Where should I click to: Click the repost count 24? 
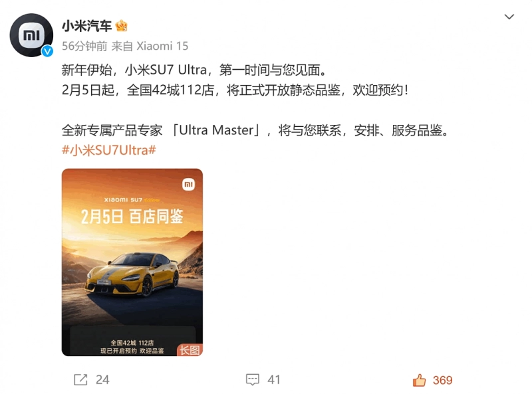pos(102,380)
